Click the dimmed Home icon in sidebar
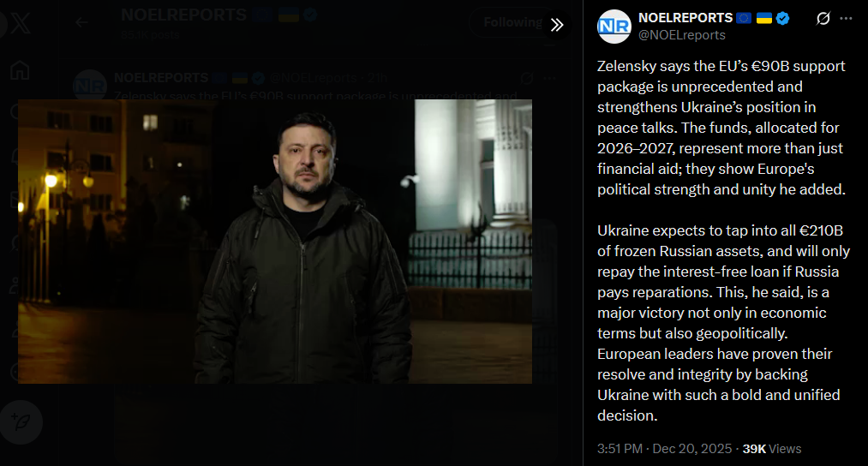The height and width of the screenshot is (466, 868). (20, 70)
